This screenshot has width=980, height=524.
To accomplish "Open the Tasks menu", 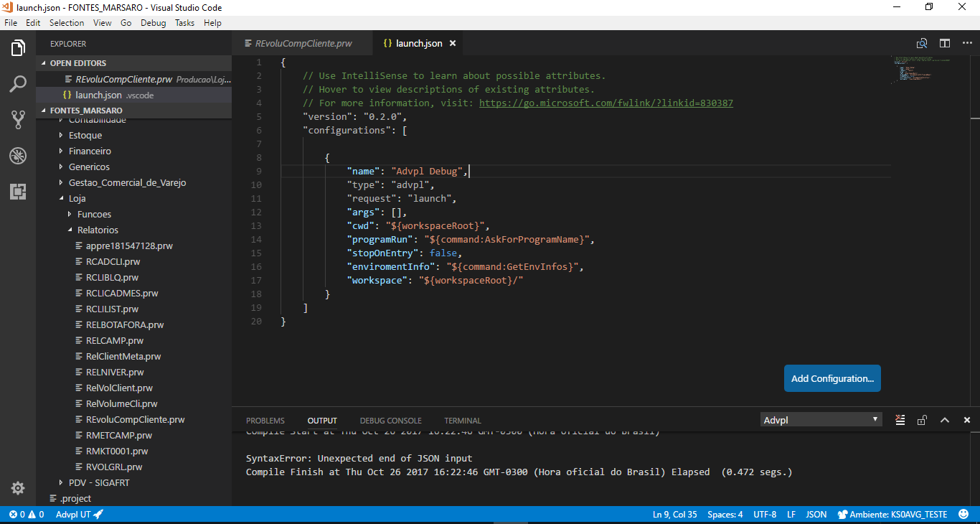I will click(x=184, y=23).
